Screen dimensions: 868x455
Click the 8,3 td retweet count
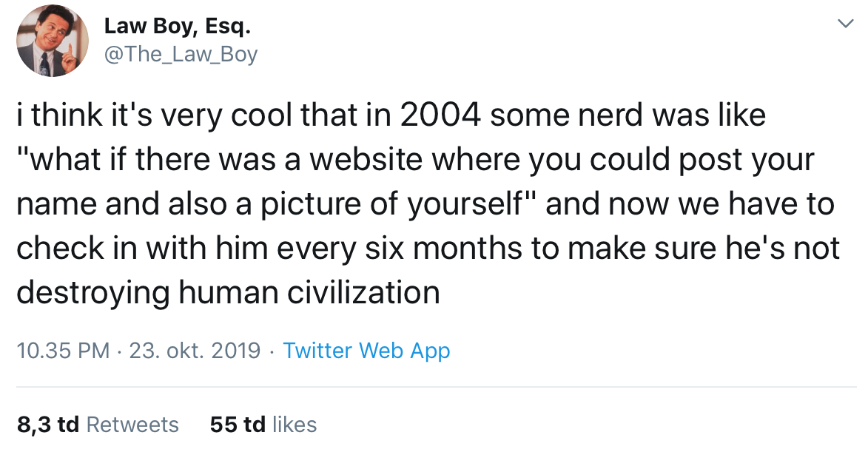coord(48,424)
